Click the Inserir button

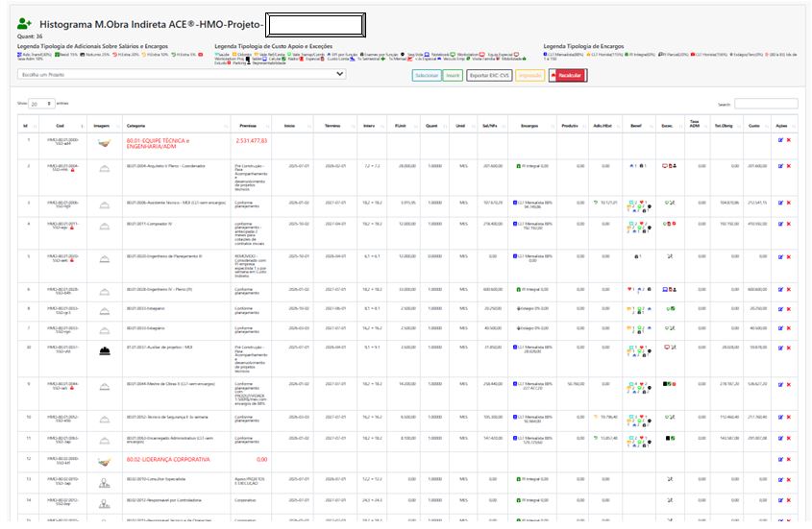pyautogui.click(x=452, y=75)
